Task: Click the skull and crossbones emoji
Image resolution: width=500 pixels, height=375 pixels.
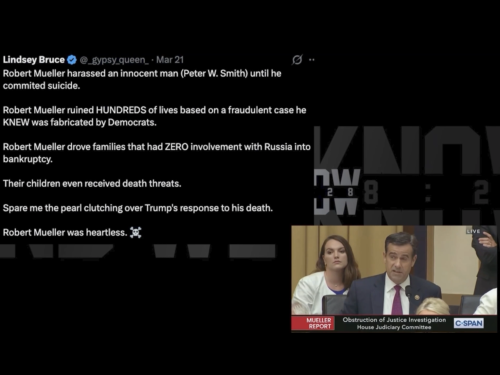Action: (136, 232)
